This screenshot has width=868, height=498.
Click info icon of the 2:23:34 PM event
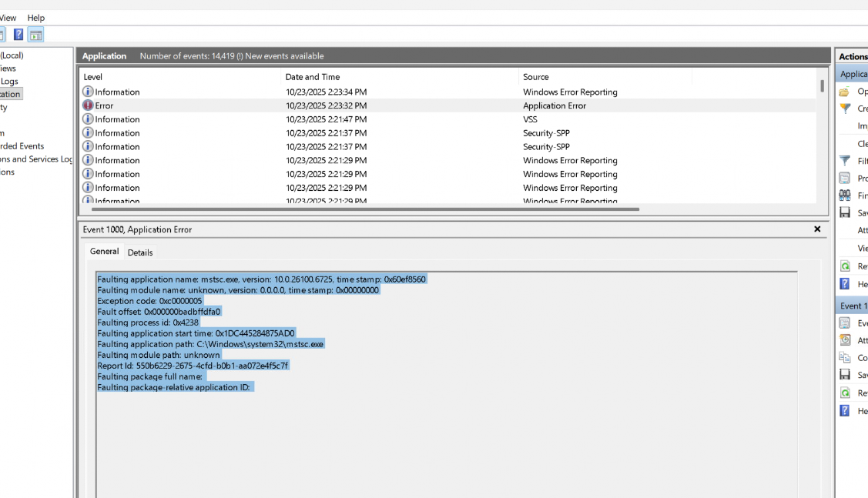click(88, 92)
